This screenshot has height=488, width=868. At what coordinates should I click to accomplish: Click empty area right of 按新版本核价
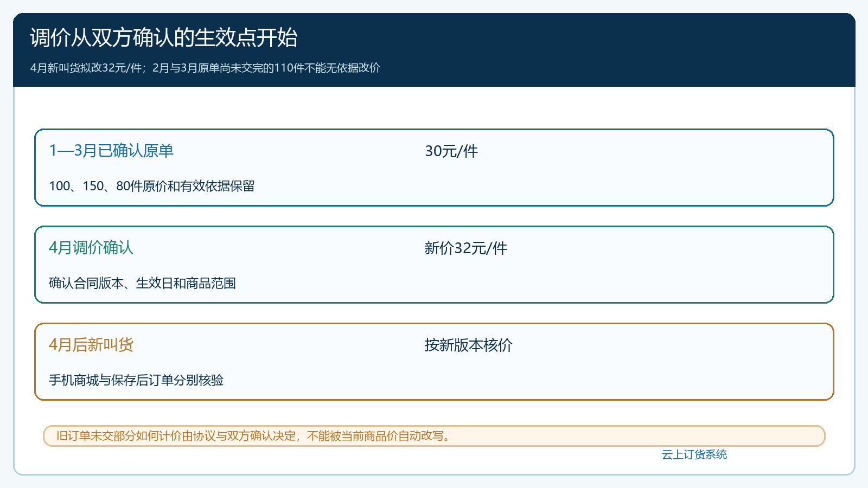tap(667, 345)
